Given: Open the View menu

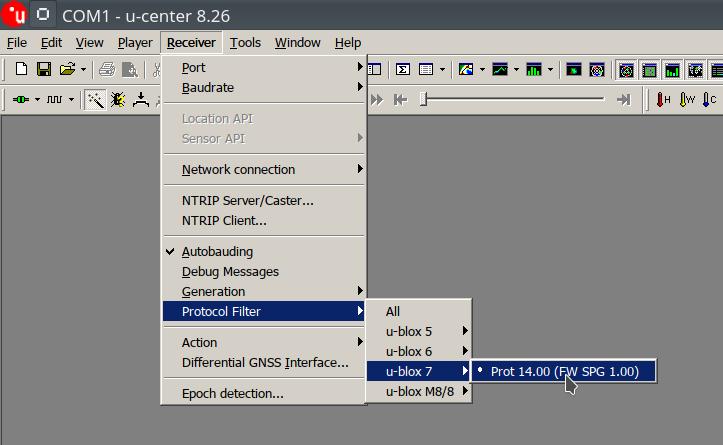Looking at the screenshot, I should [x=89, y=43].
